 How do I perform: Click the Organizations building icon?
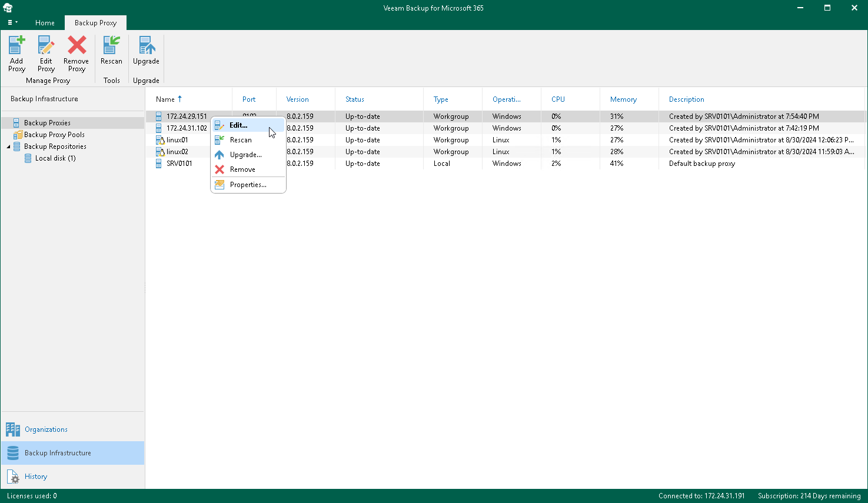click(13, 429)
